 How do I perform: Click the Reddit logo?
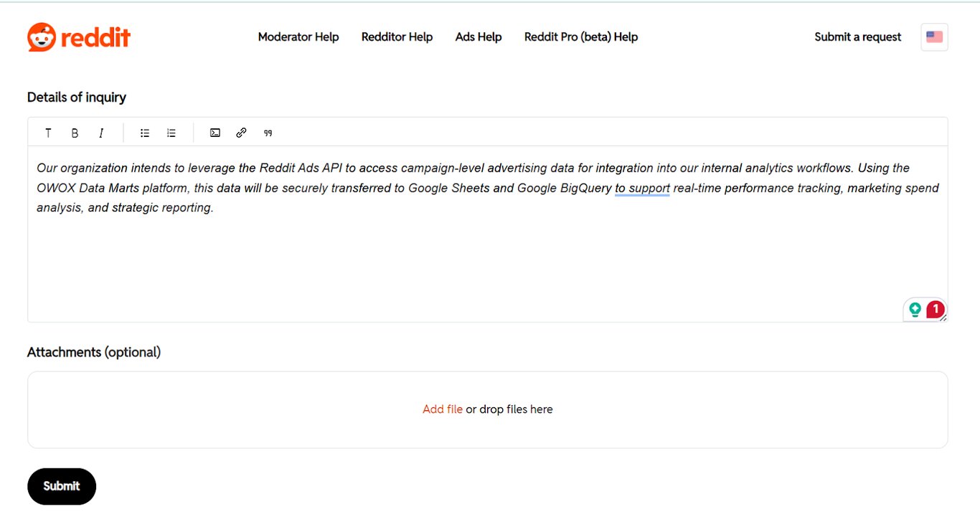click(x=79, y=37)
